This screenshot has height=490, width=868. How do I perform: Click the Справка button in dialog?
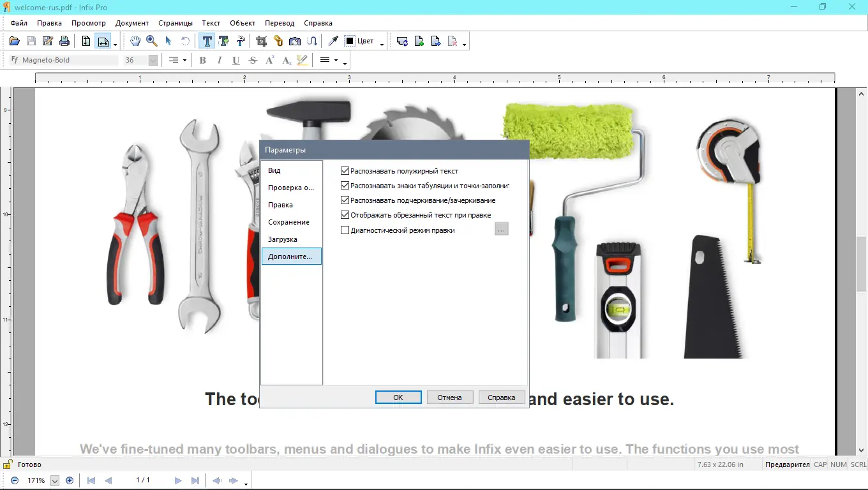click(501, 397)
